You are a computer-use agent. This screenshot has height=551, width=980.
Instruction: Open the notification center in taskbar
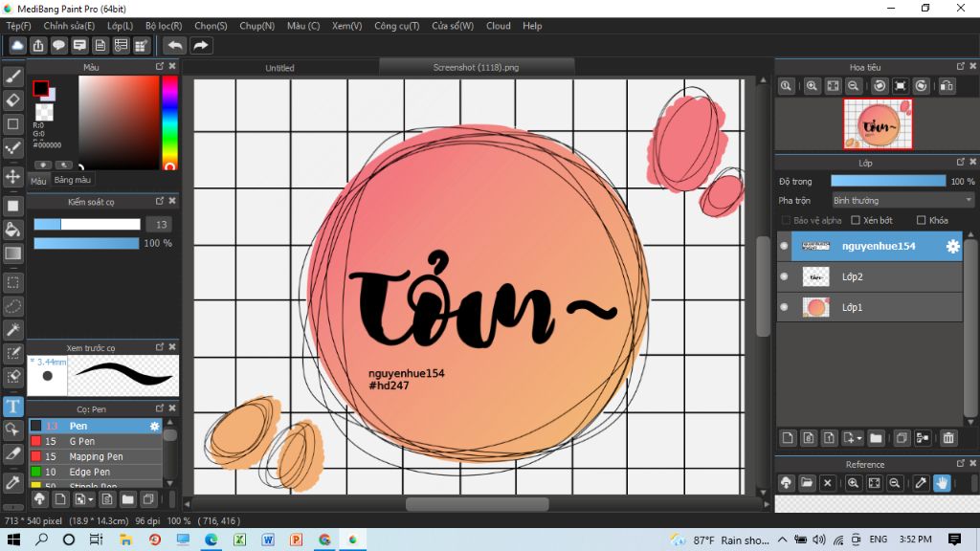(954, 540)
